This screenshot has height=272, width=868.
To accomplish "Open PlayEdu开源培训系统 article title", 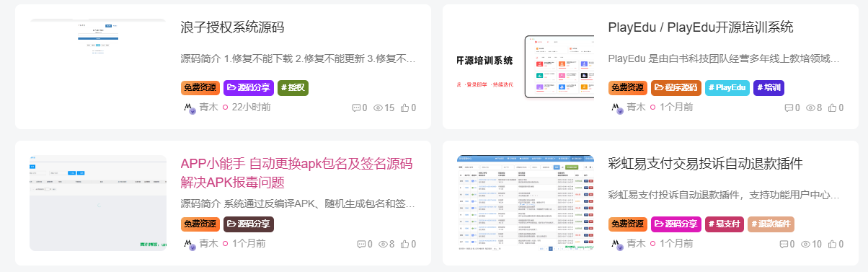I will [x=701, y=27].
